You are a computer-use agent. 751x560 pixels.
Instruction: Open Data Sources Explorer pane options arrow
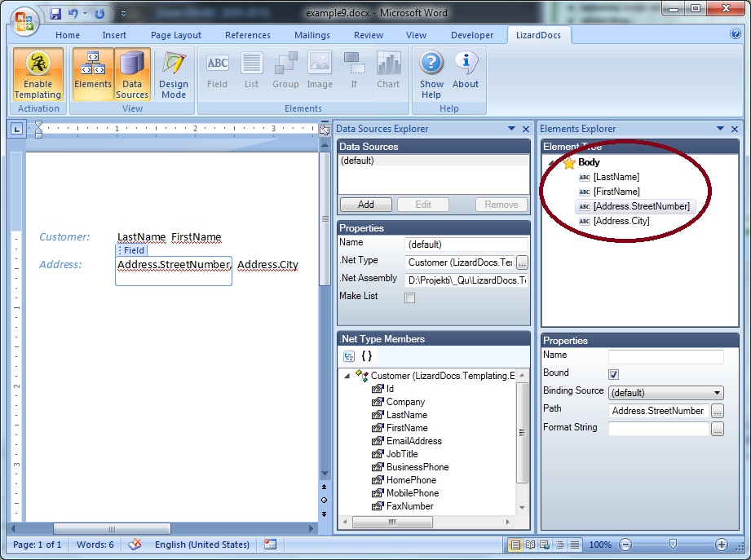point(511,129)
